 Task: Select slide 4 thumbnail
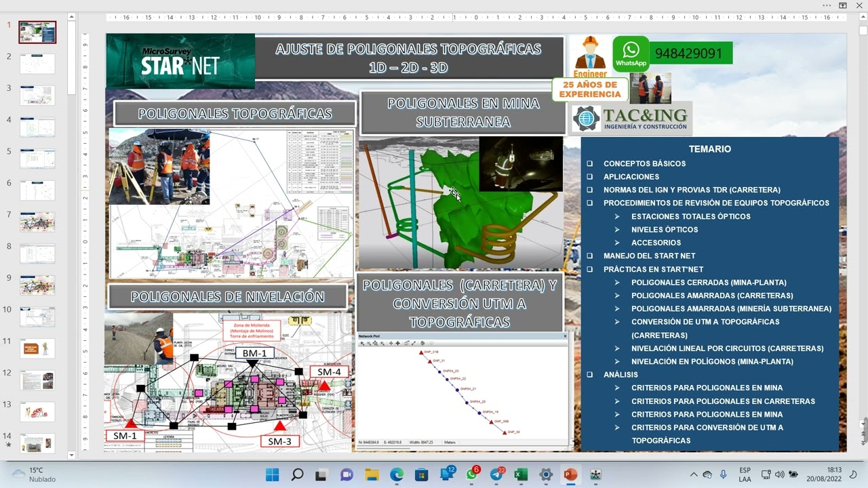point(37,127)
